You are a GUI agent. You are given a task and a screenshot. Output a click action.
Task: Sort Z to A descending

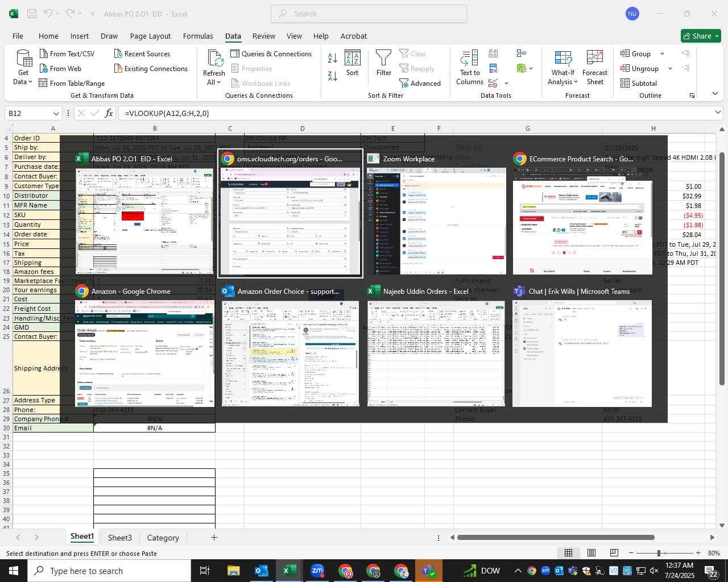pos(333,76)
